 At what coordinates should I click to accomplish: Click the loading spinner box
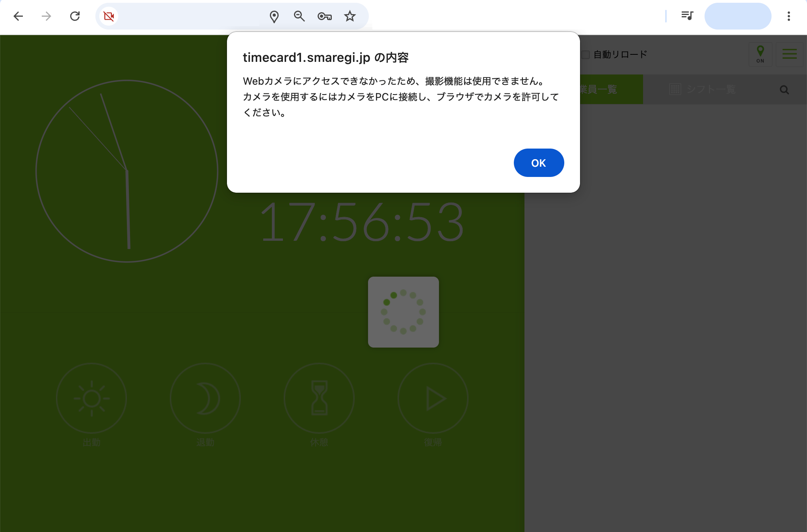pyautogui.click(x=403, y=312)
